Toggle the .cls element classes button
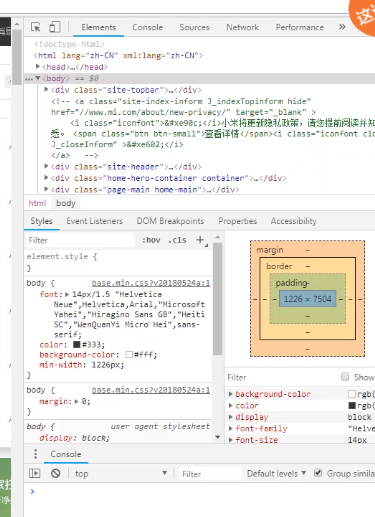Image resolution: width=375 pixels, height=517 pixels. [x=177, y=240]
